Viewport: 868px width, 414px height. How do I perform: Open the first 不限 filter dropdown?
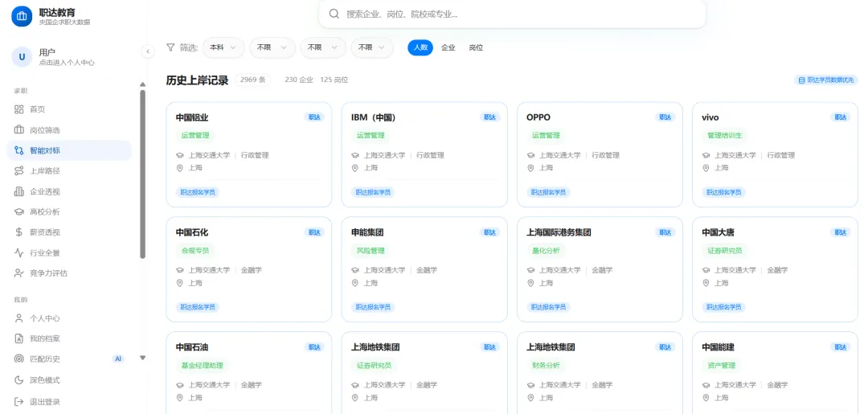click(x=272, y=47)
